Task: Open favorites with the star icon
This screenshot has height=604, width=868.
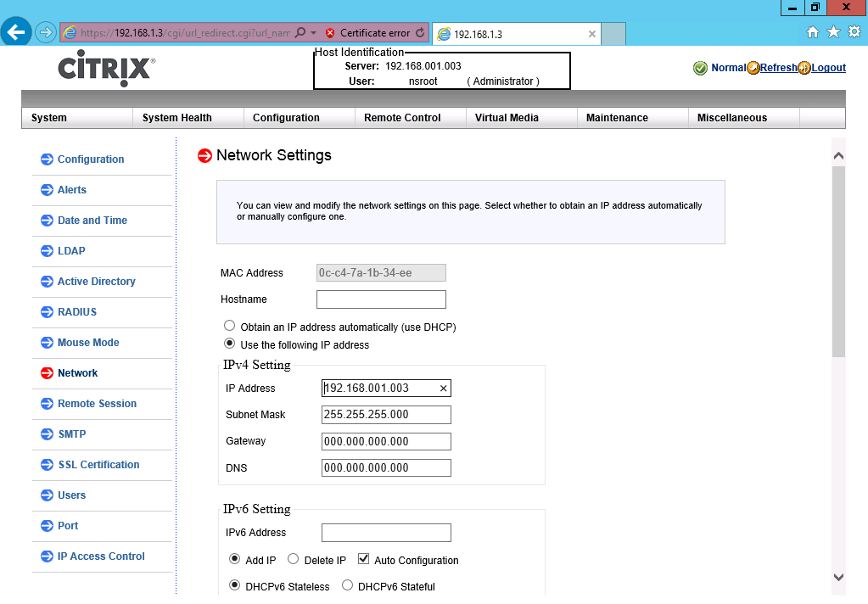Action: [834, 32]
